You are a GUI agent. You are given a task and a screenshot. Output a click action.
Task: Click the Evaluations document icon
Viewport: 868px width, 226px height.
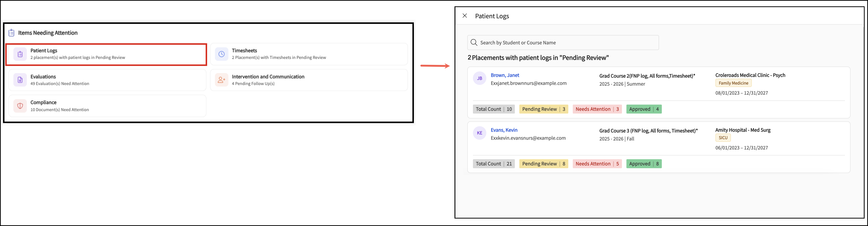click(20, 80)
